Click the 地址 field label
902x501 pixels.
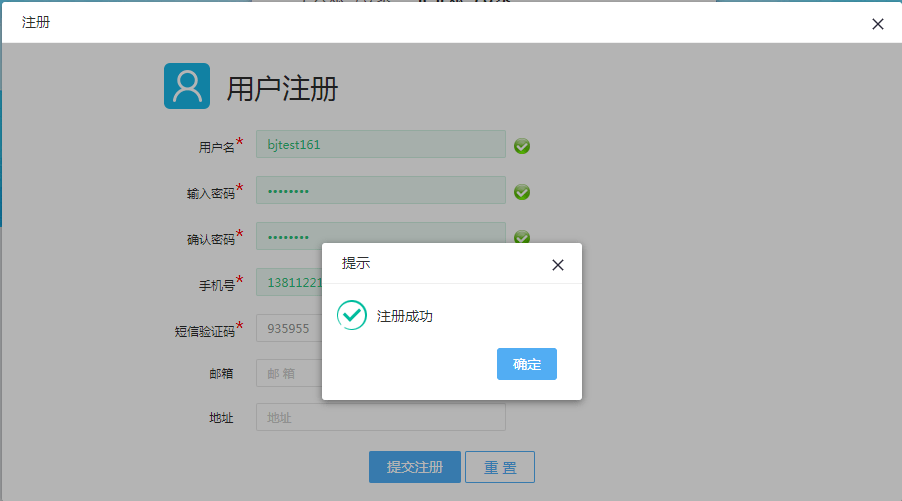pyautogui.click(x=221, y=418)
